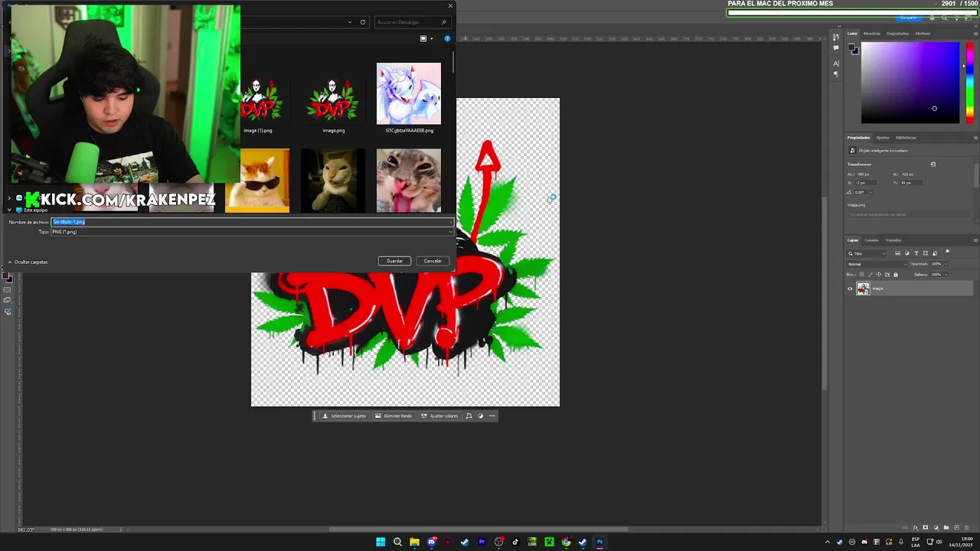980x551 pixels.
Task: Open Photoshop in Windows taskbar
Action: point(599,542)
